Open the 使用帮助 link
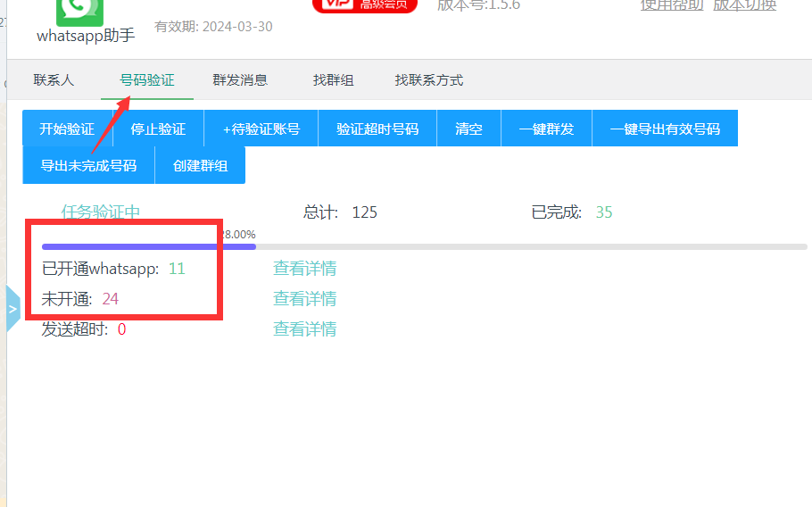The image size is (812, 507). click(x=672, y=5)
